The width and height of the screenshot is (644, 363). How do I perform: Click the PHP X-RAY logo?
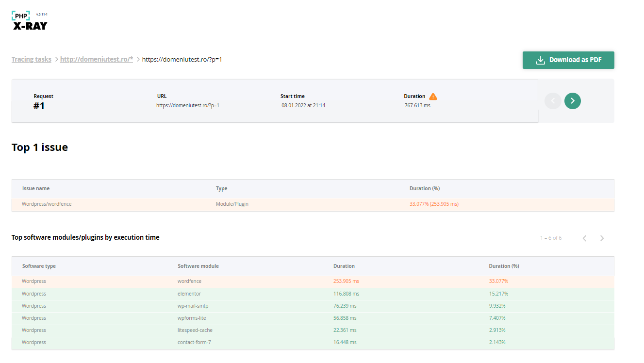click(30, 21)
